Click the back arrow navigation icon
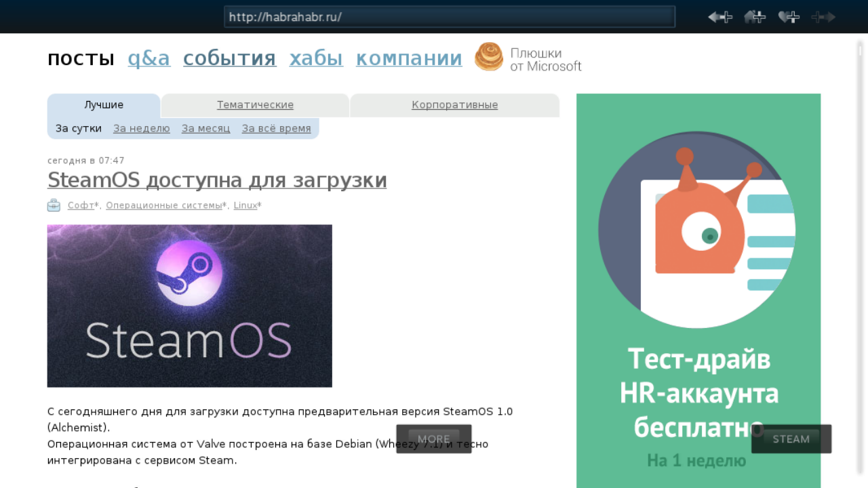Image resolution: width=868 pixels, height=488 pixels. click(x=719, y=17)
